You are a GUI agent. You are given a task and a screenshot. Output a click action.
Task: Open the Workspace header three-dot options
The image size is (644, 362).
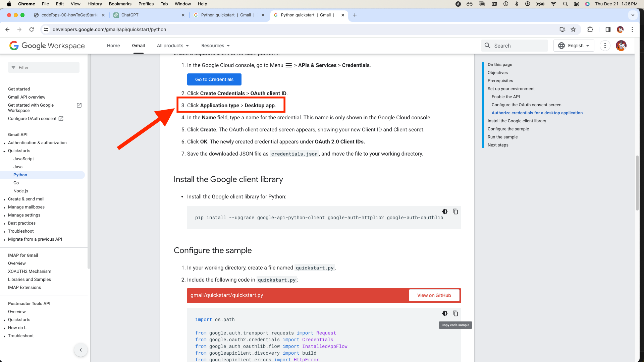pyautogui.click(x=605, y=46)
